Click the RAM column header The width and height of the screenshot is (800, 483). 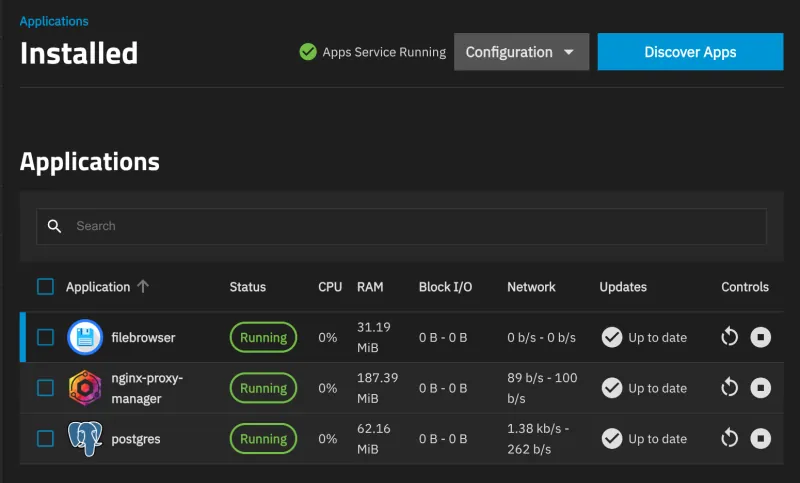click(370, 287)
